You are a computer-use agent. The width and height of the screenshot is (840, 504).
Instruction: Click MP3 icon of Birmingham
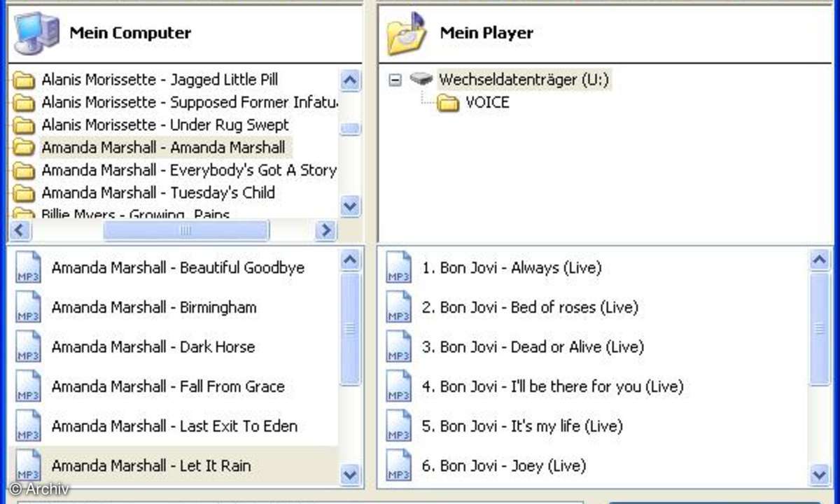click(x=29, y=308)
